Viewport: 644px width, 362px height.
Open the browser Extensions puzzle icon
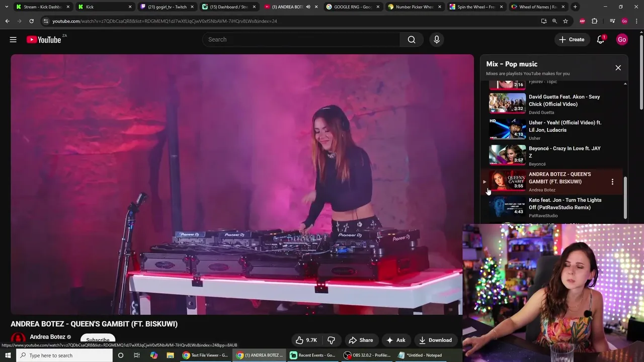tap(594, 21)
